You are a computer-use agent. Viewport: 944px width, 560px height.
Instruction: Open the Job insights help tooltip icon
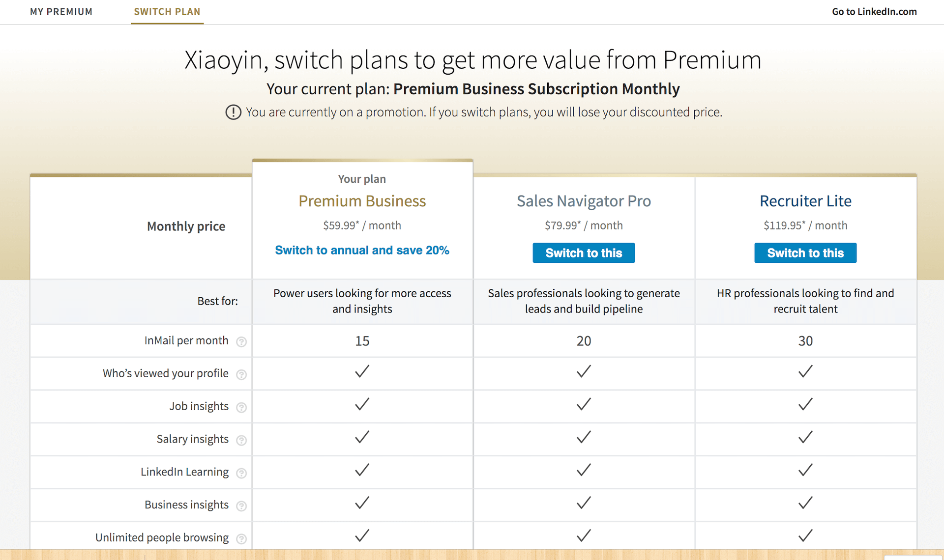point(241,407)
